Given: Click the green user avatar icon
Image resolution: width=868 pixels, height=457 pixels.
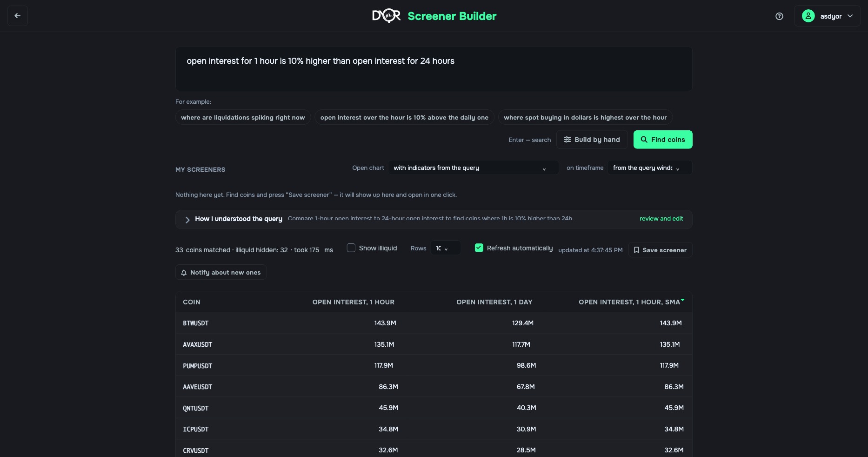Looking at the screenshot, I should tap(808, 16).
